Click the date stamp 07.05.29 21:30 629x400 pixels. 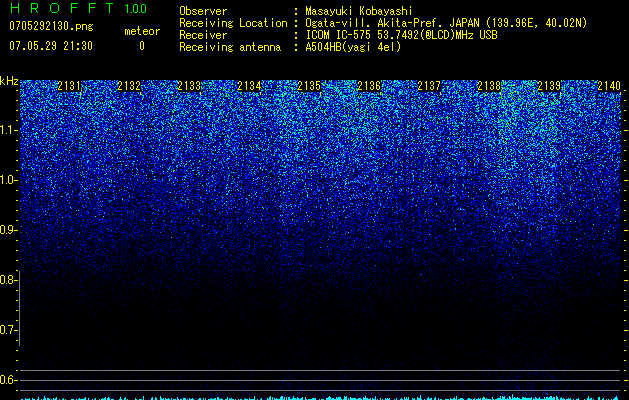(x=51, y=46)
